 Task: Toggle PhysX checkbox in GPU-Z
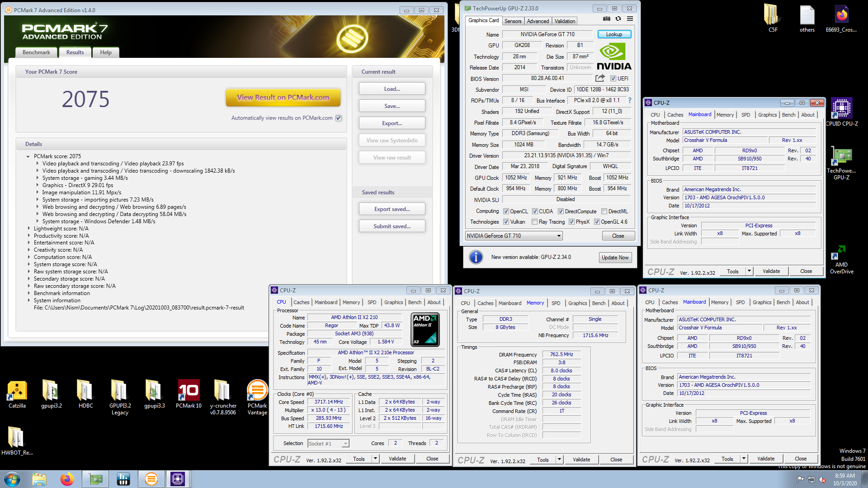(571, 222)
